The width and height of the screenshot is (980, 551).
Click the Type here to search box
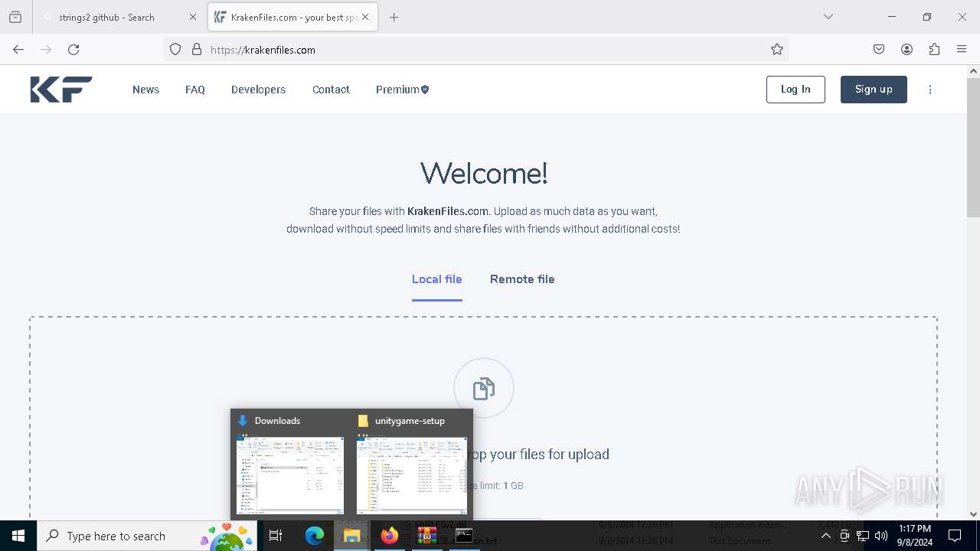(147, 536)
